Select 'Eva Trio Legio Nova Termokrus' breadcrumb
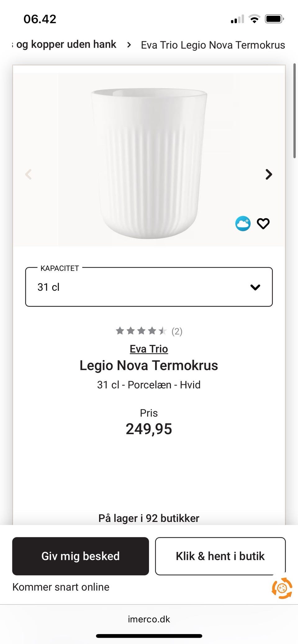The height and width of the screenshot is (644, 298). click(213, 45)
